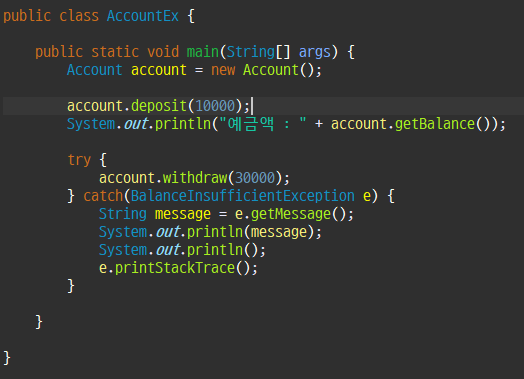Click the final closing brace of the class
Image resolution: width=524 pixels, height=379 pixels.
tap(7, 358)
